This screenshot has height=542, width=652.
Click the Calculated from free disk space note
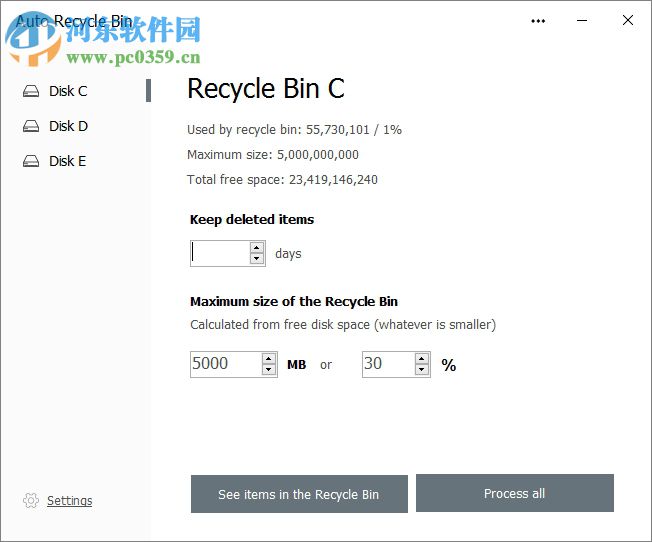343,325
